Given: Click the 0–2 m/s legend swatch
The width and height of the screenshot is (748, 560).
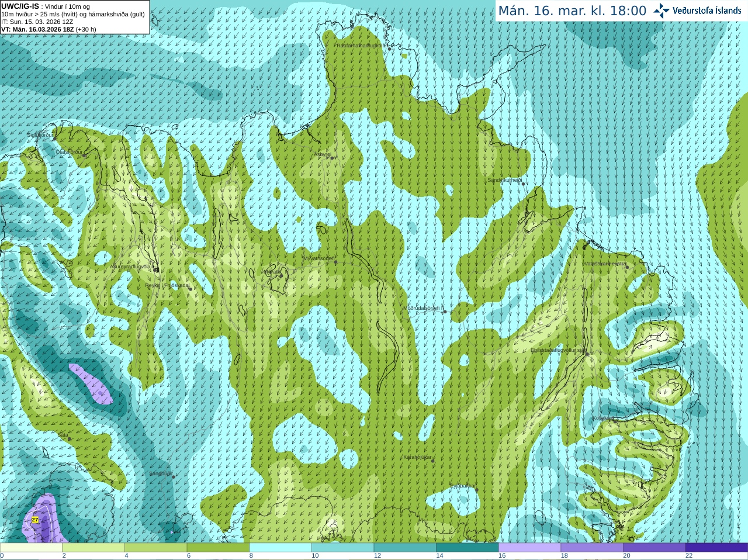Looking at the screenshot, I should (x=31, y=548).
